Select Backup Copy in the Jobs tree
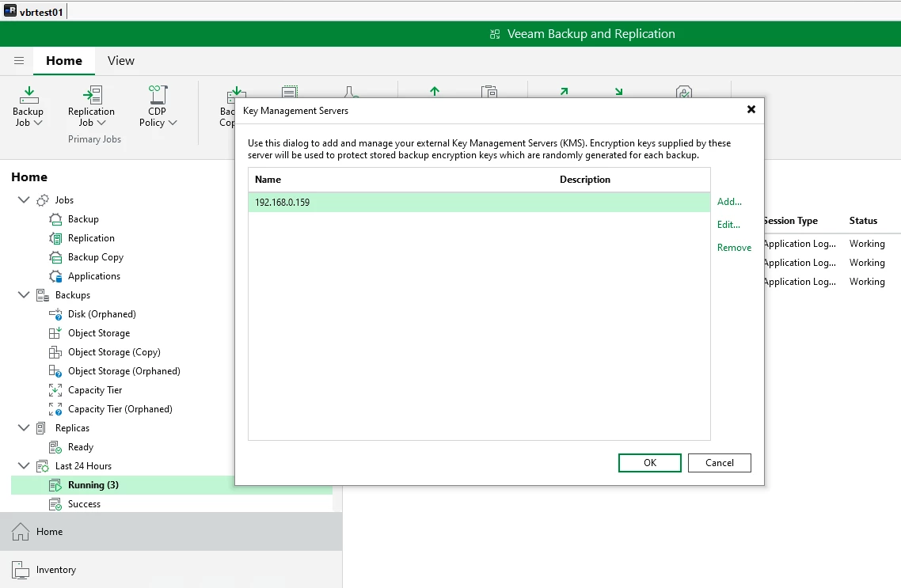Viewport: 901px width, 588px height. [x=95, y=257]
